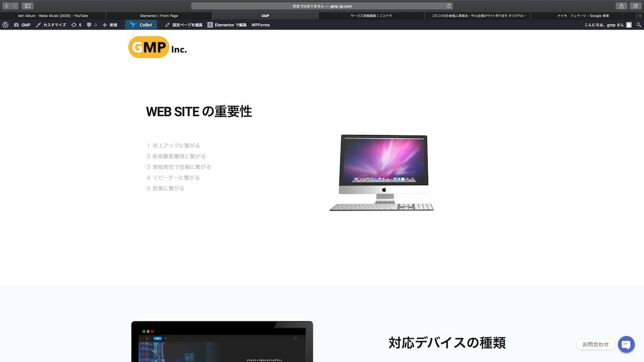The image size is (644, 362).
Task: Reload the page with the refresh icon
Action: tap(449, 6)
